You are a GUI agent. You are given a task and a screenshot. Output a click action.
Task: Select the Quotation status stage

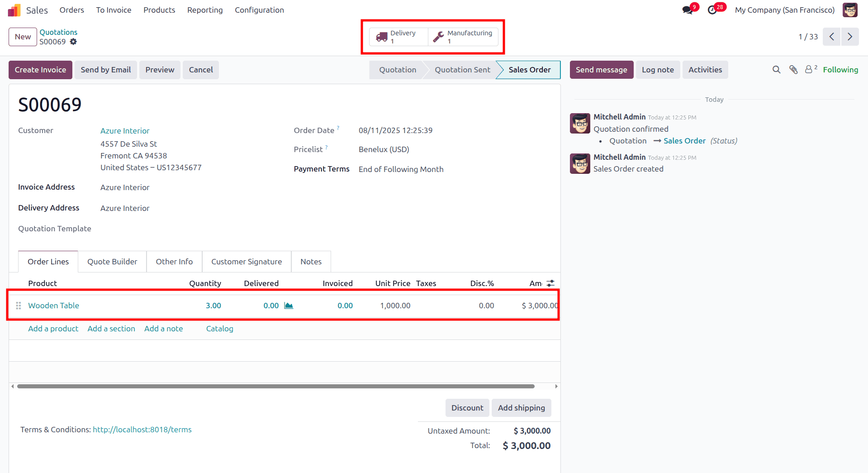398,70
